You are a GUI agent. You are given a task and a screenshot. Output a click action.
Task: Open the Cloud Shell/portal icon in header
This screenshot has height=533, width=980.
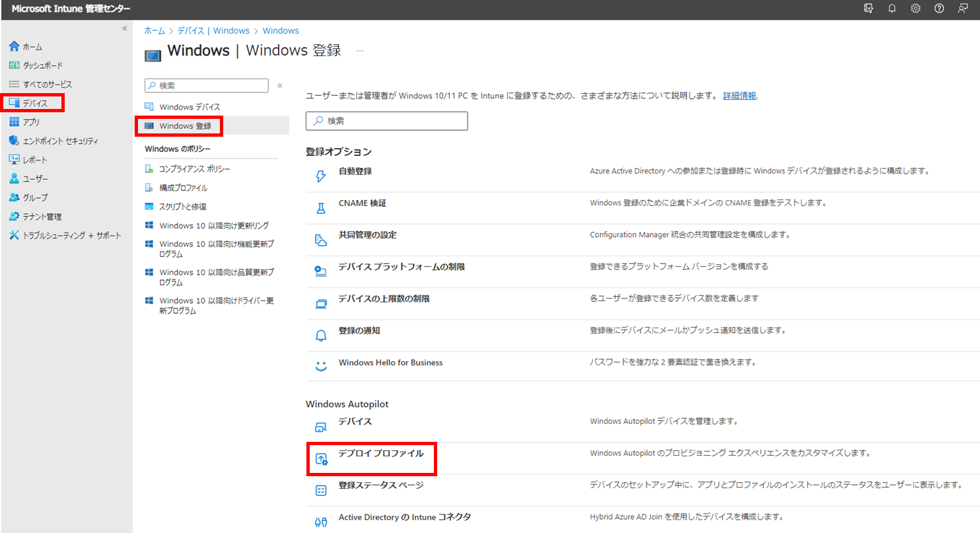tap(868, 9)
